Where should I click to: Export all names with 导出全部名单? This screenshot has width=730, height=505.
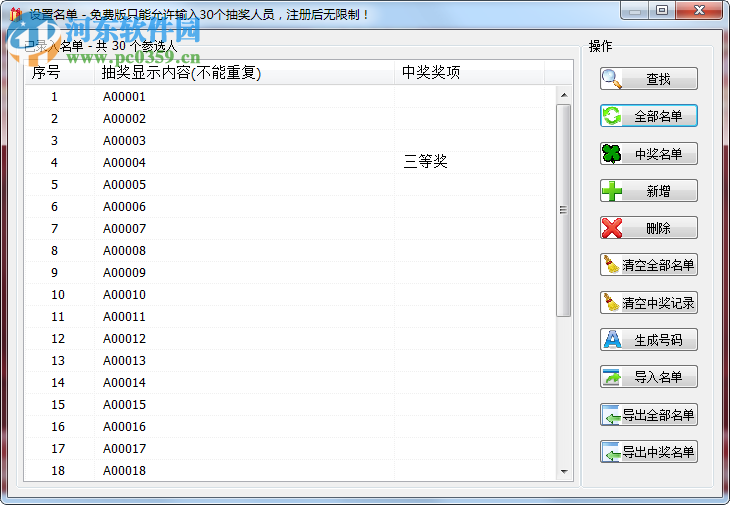point(649,414)
